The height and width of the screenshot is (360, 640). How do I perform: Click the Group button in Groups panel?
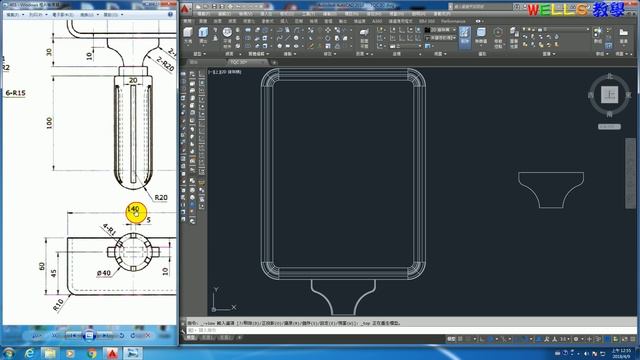(x=598, y=35)
